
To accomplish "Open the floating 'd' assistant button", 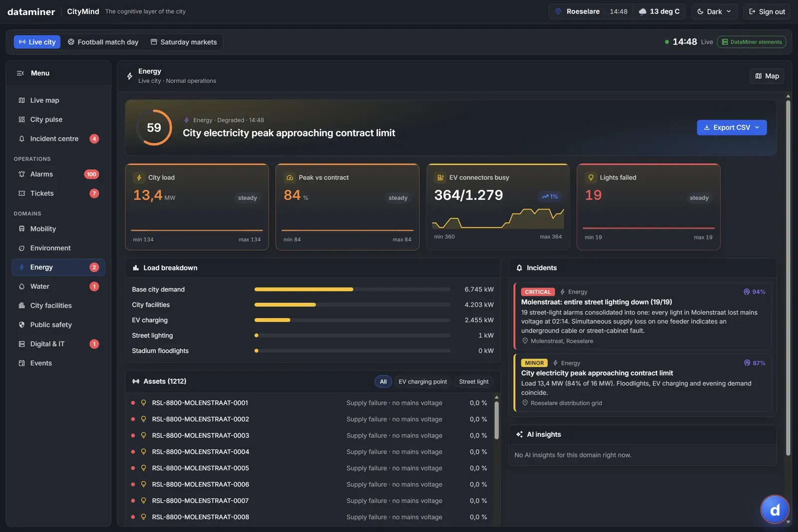I will (775, 510).
